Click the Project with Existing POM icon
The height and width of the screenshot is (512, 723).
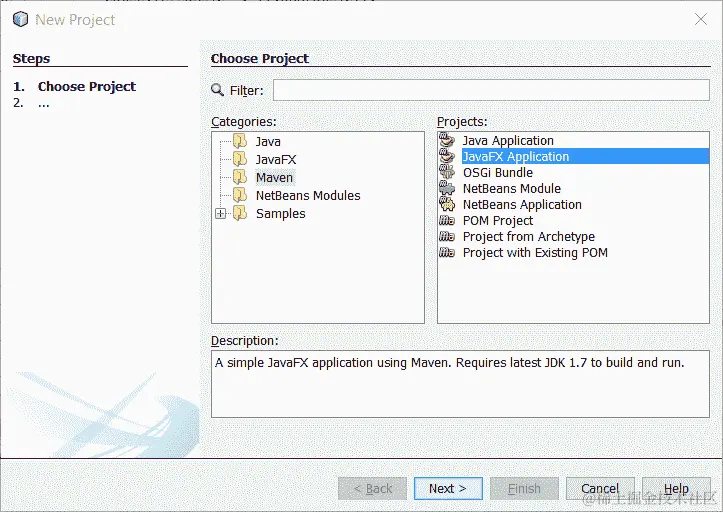[x=447, y=252]
